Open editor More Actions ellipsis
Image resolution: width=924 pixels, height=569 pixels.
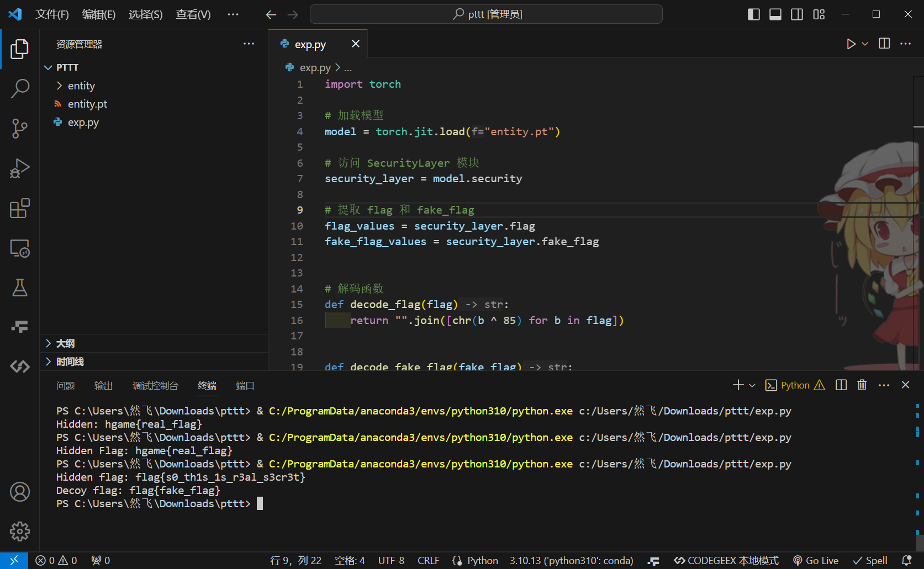point(906,44)
